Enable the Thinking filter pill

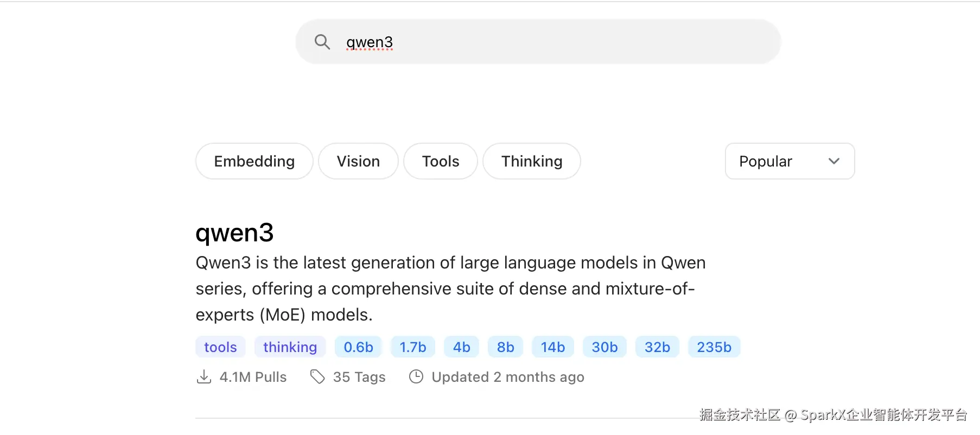pos(531,161)
